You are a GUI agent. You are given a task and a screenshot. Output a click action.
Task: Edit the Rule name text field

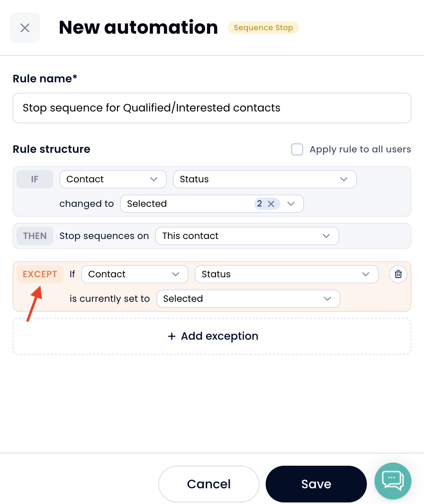[x=212, y=108]
